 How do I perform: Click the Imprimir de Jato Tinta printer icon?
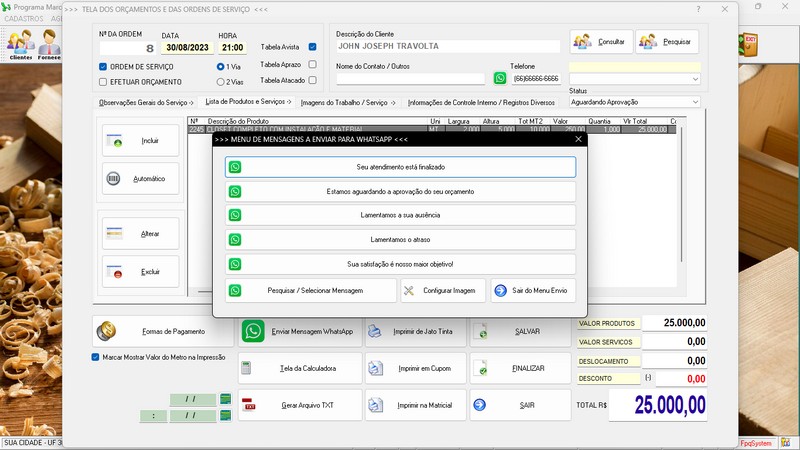pos(375,331)
